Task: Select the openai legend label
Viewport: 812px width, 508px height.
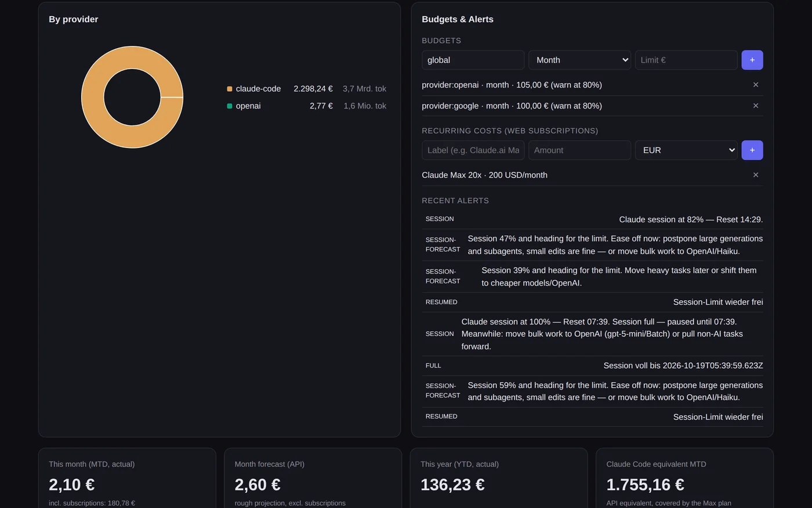Action: [x=248, y=106]
